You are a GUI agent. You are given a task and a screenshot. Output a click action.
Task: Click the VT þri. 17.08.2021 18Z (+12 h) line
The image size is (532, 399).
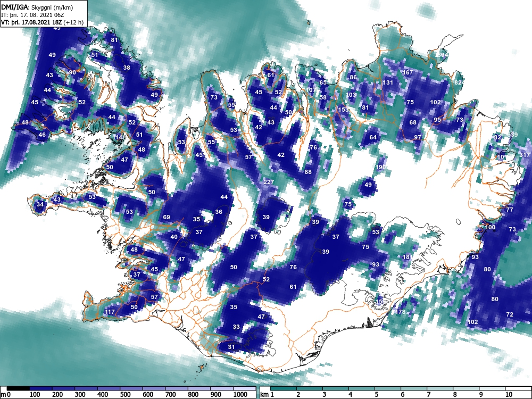(42, 22)
